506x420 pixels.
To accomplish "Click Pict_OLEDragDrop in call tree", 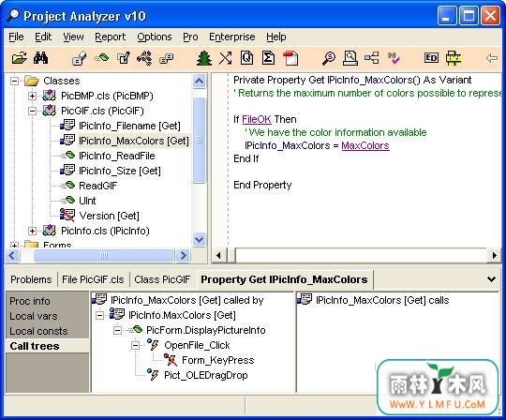I will click(206, 375).
